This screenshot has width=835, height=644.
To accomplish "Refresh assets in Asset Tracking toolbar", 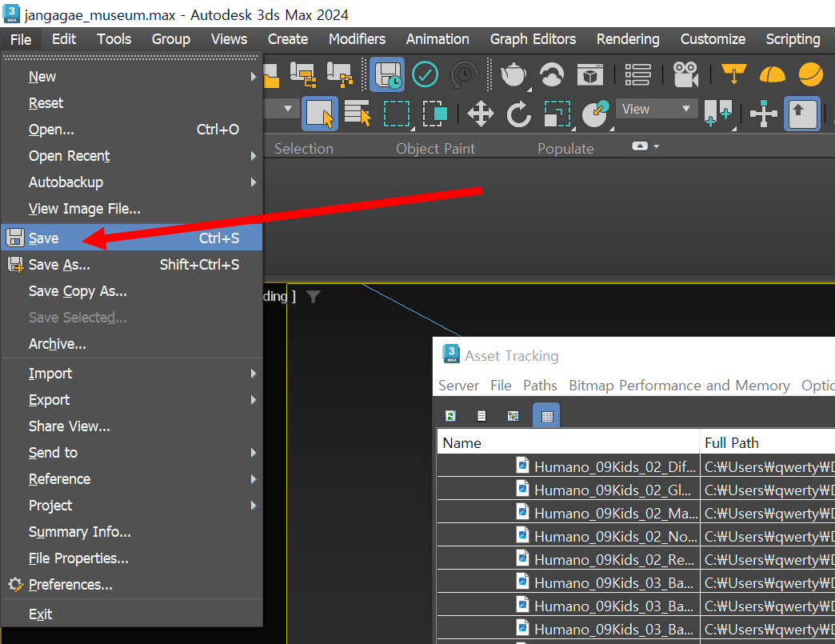I will (x=450, y=416).
